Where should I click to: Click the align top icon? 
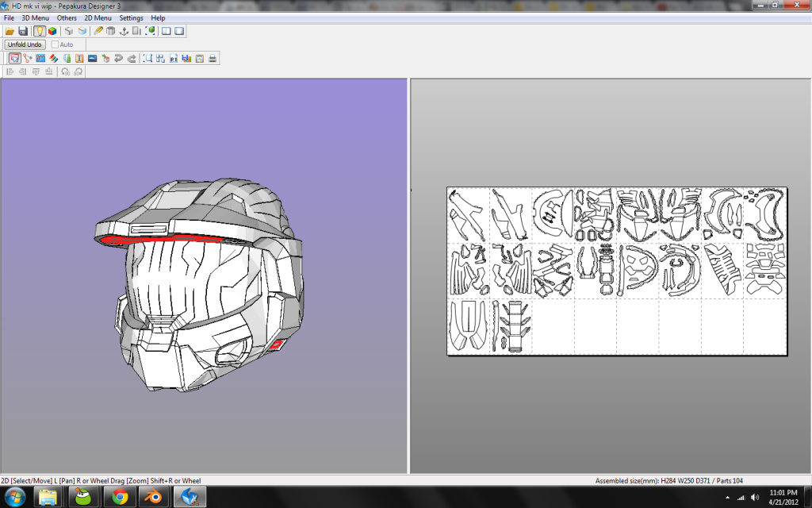click(36, 71)
